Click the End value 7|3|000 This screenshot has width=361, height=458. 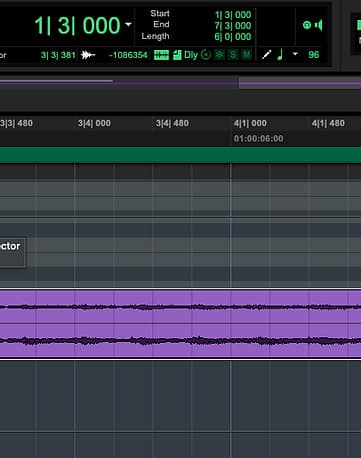pos(233,26)
